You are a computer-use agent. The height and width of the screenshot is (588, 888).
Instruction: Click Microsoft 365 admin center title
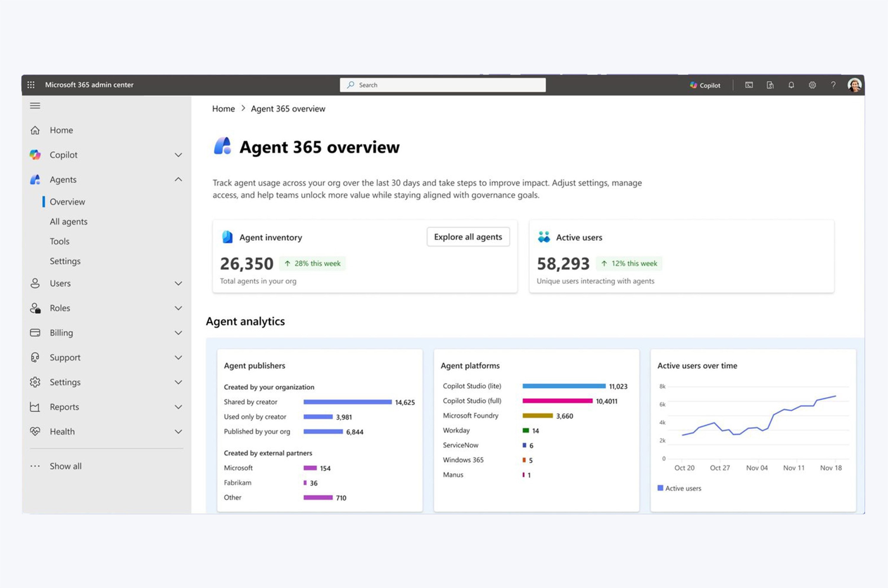[89, 85]
